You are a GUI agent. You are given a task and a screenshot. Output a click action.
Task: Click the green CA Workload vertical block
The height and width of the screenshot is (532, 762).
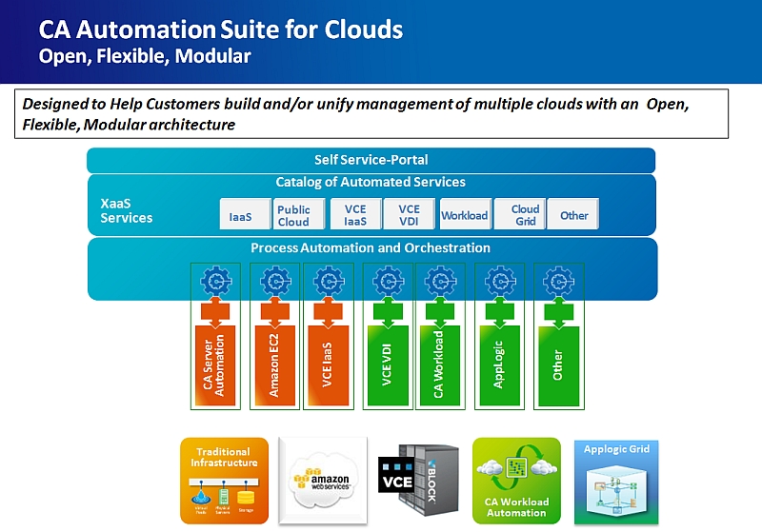click(440, 366)
